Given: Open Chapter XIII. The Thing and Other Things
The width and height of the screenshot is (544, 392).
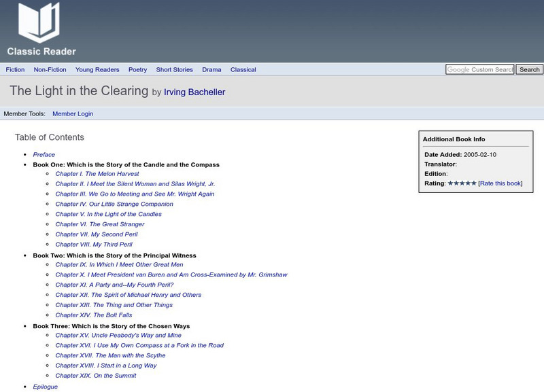Looking at the screenshot, I should (x=114, y=304).
